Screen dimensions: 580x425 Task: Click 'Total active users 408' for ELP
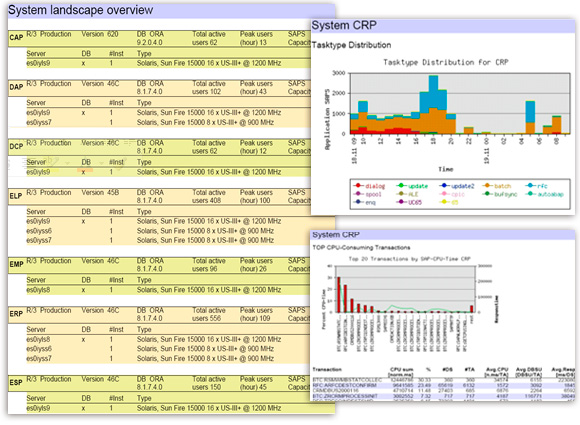coord(209,196)
